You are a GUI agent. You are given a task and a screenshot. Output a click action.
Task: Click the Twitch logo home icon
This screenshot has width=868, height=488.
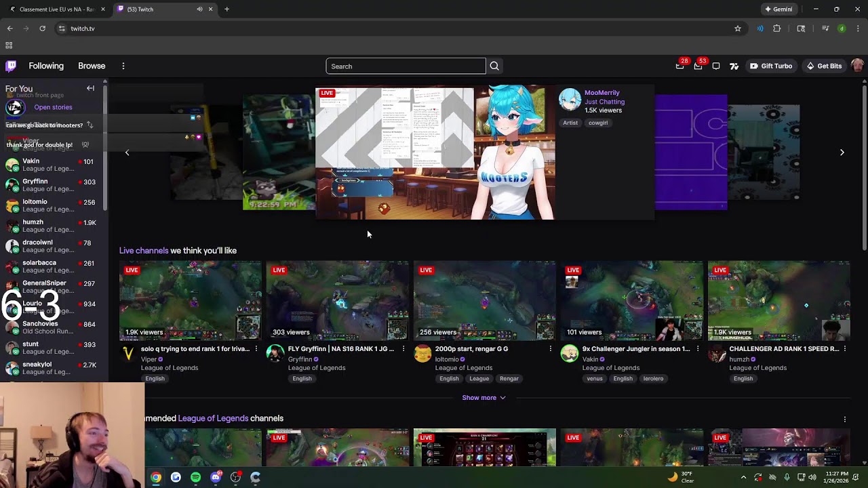click(11, 66)
